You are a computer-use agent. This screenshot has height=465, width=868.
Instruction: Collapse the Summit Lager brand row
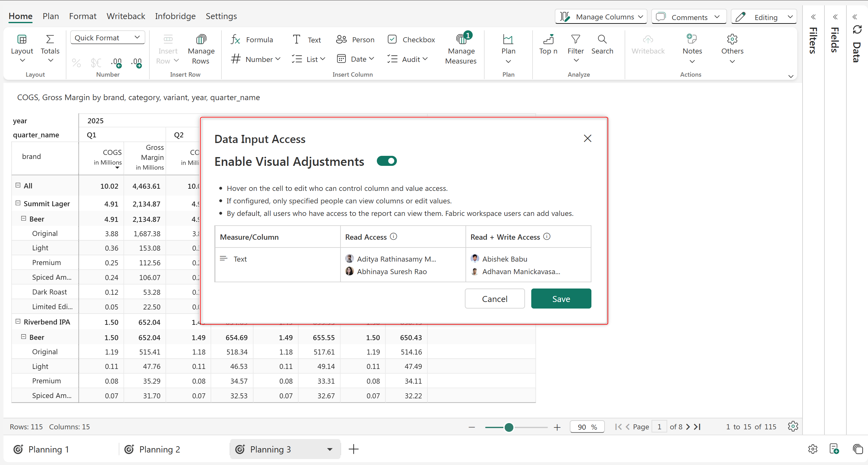18,203
